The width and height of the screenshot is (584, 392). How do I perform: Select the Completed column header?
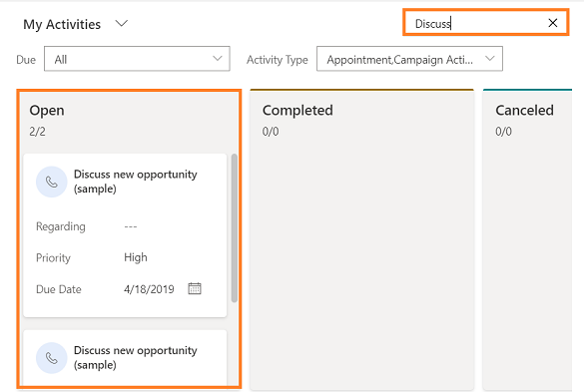[x=297, y=111]
